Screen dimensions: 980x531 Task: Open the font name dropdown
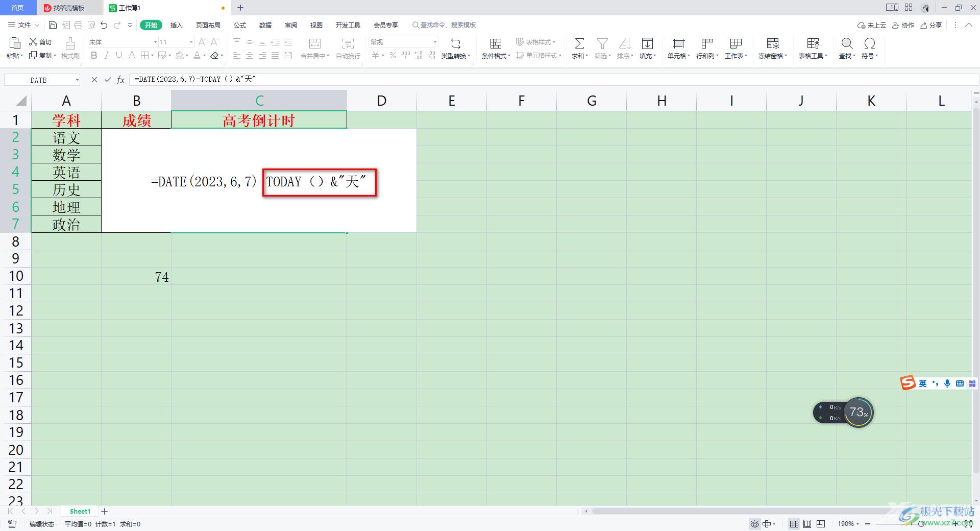tap(155, 42)
